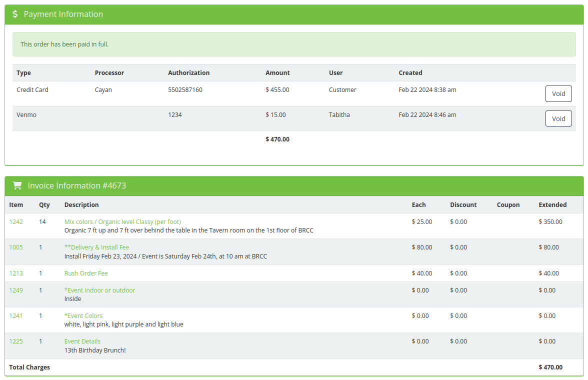This screenshot has height=380, width=588.
Task: Open item number 1249 link
Action: click(x=16, y=290)
